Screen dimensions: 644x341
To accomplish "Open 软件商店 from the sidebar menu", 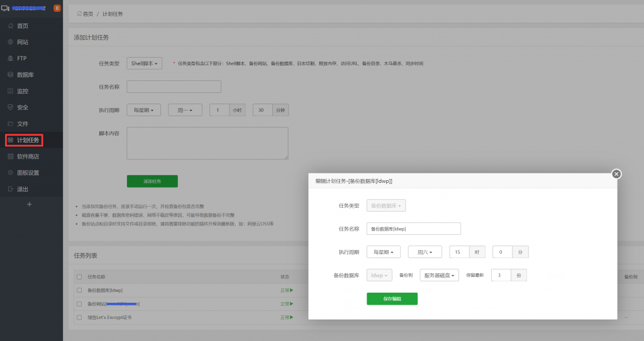I will point(28,156).
